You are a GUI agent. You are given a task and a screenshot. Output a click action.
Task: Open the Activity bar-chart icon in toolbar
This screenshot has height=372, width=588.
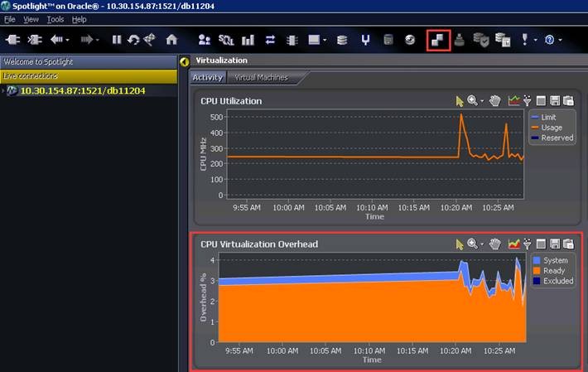248,40
